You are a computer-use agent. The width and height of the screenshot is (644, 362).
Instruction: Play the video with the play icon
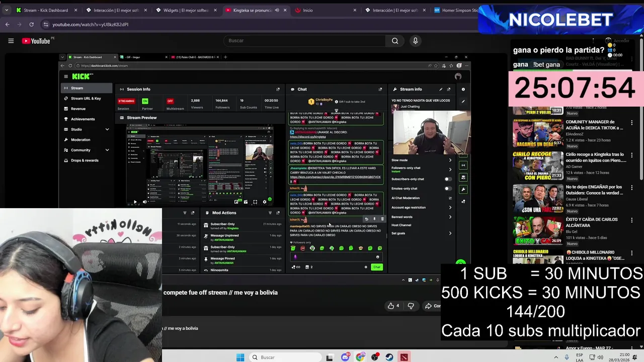[x=135, y=202]
